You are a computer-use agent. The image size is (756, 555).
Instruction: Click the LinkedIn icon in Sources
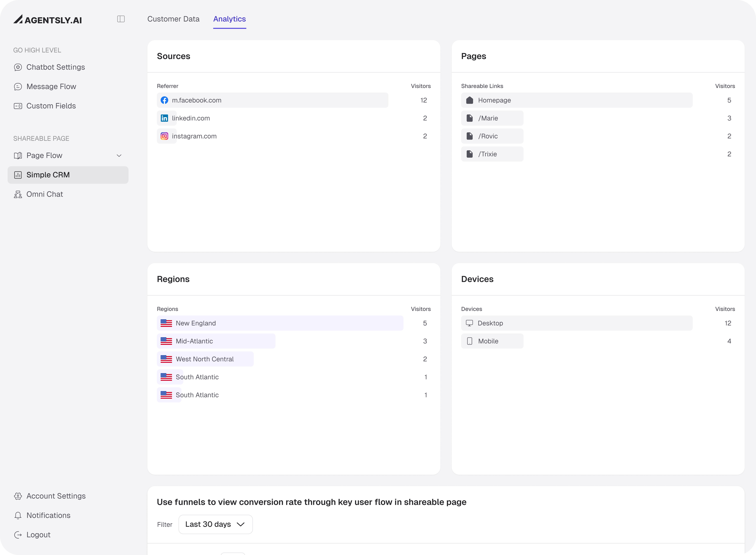[164, 118]
